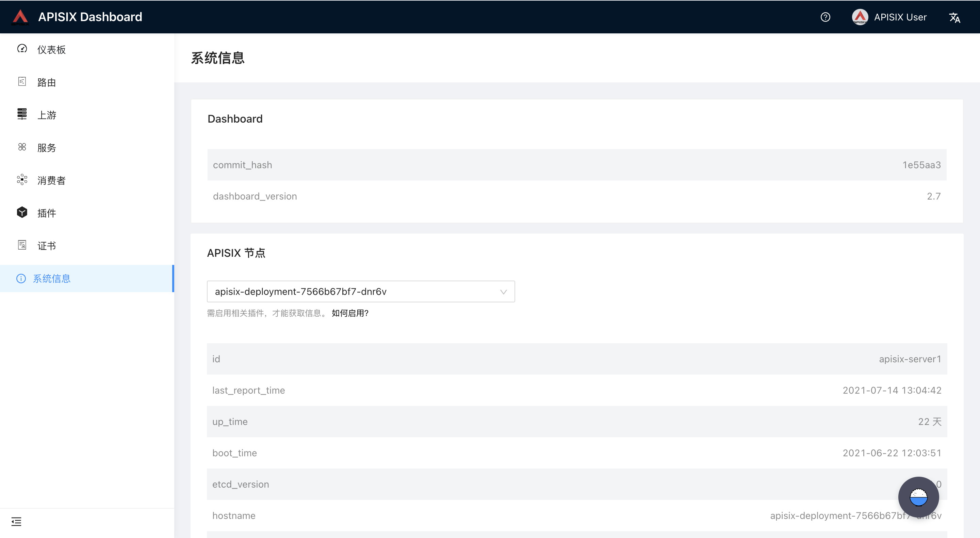
Task: Expand the apisix-deployment node selector dropdown
Action: [503, 291]
